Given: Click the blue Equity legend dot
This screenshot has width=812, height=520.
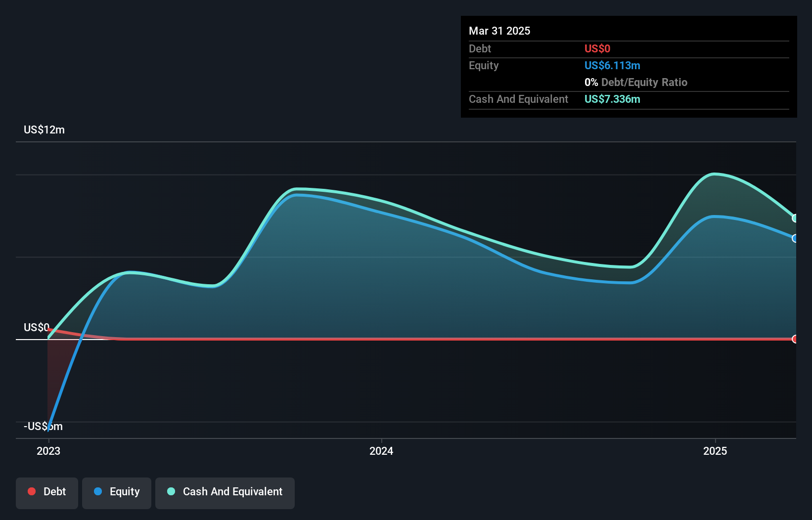Looking at the screenshot, I should 98,491.
